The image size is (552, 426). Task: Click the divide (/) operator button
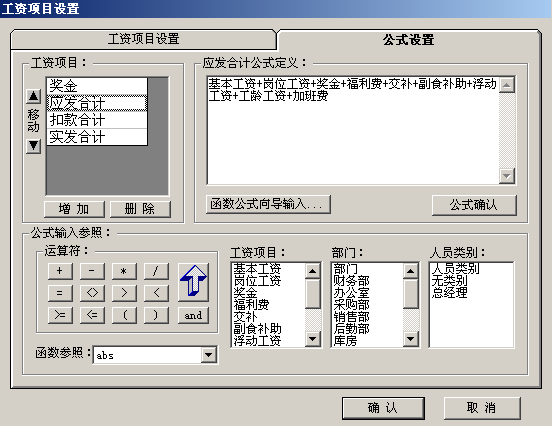(x=156, y=271)
